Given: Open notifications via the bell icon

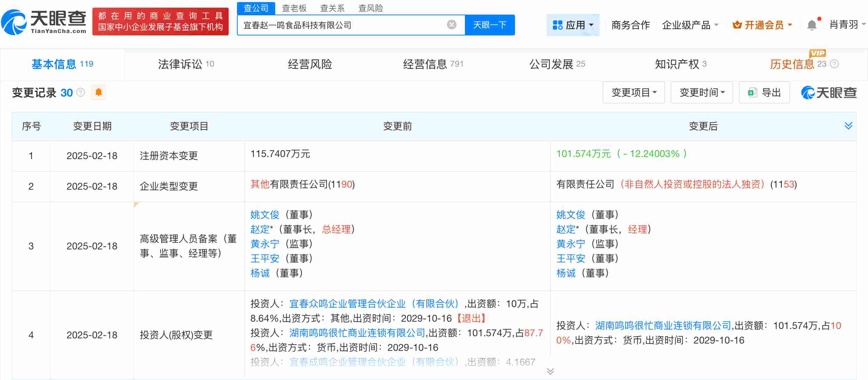Looking at the screenshot, I should pyautogui.click(x=812, y=25).
